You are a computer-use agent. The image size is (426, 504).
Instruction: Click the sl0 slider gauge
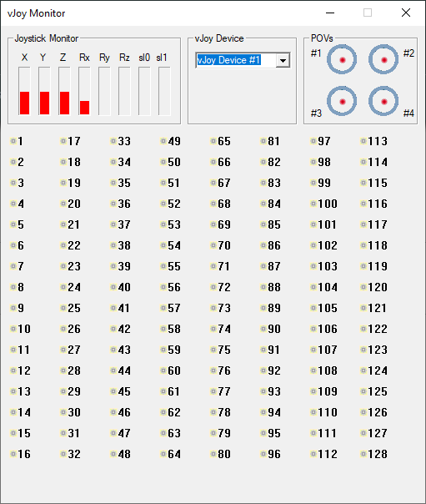click(x=144, y=91)
